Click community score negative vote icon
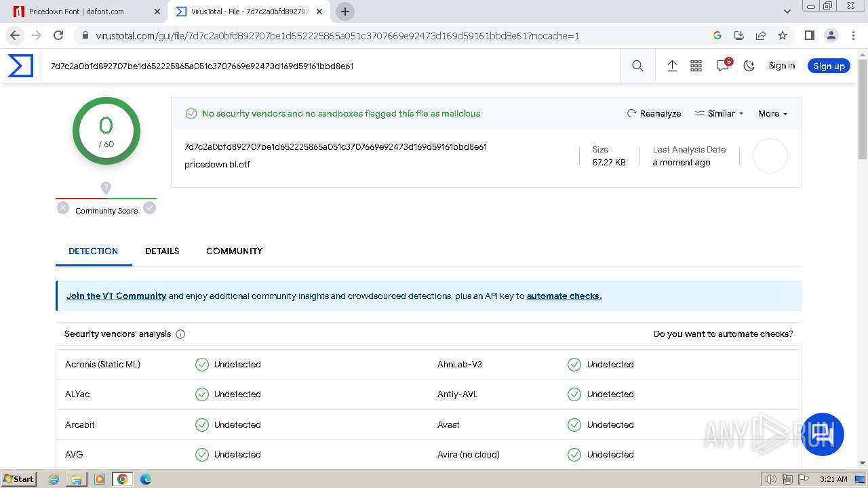The width and height of the screenshot is (868, 488). [63, 208]
